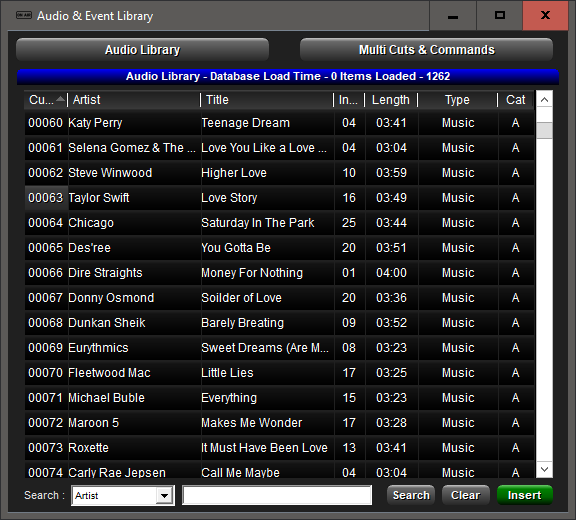Click the Audio Library database status banner
576x520 pixels.
288,76
